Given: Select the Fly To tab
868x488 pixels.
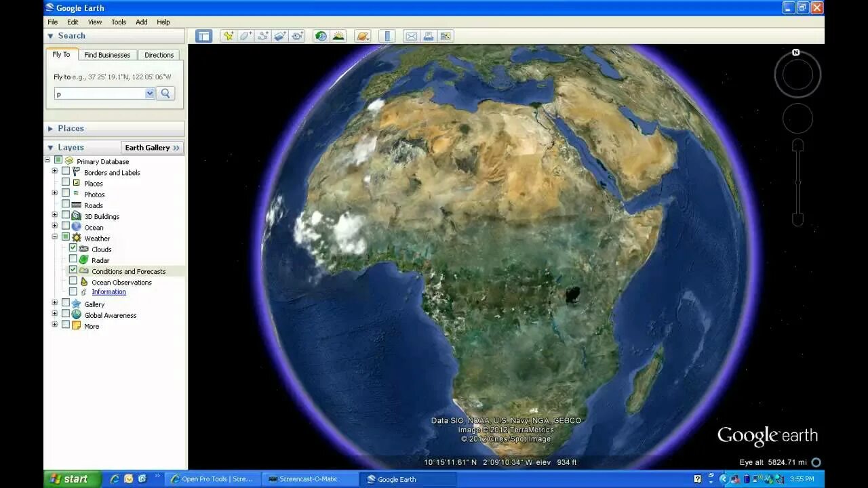Looking at the screenshot, I should click(x=62, y=54).
